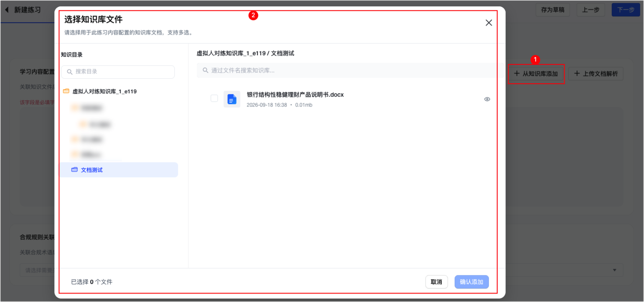Proceed with 下一步 button

point(626,10)
